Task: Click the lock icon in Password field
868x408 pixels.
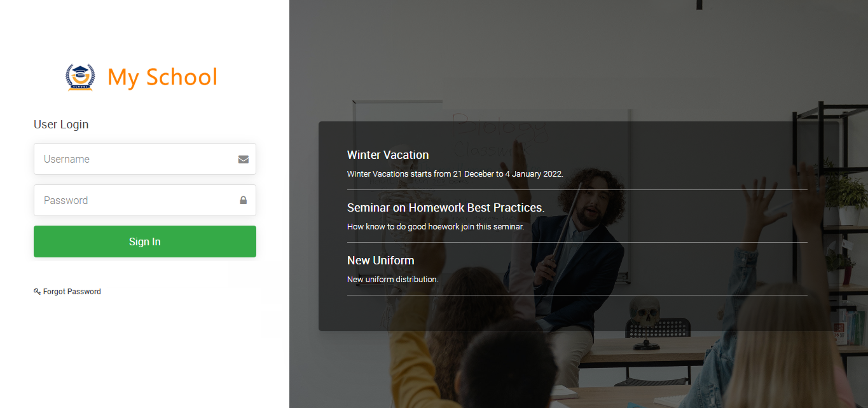Action: coord(243,200)
